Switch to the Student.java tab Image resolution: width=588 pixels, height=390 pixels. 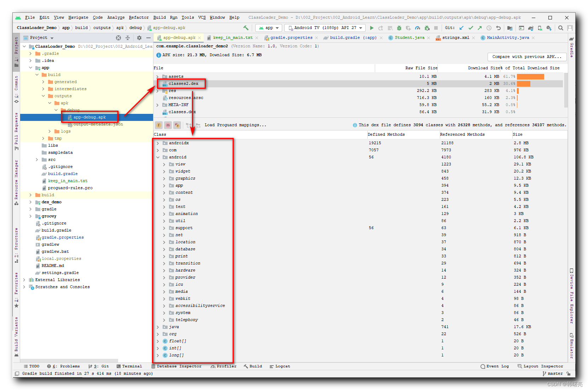click(409, 37)
